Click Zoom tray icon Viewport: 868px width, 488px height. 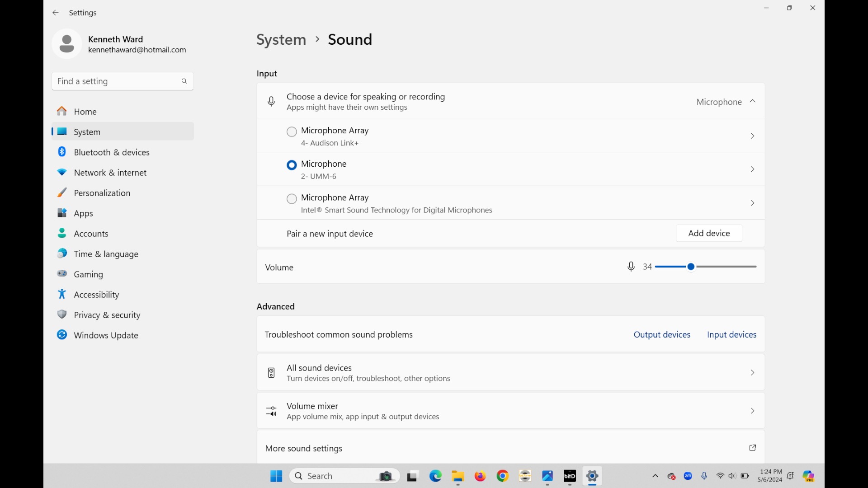click(688, 476)
